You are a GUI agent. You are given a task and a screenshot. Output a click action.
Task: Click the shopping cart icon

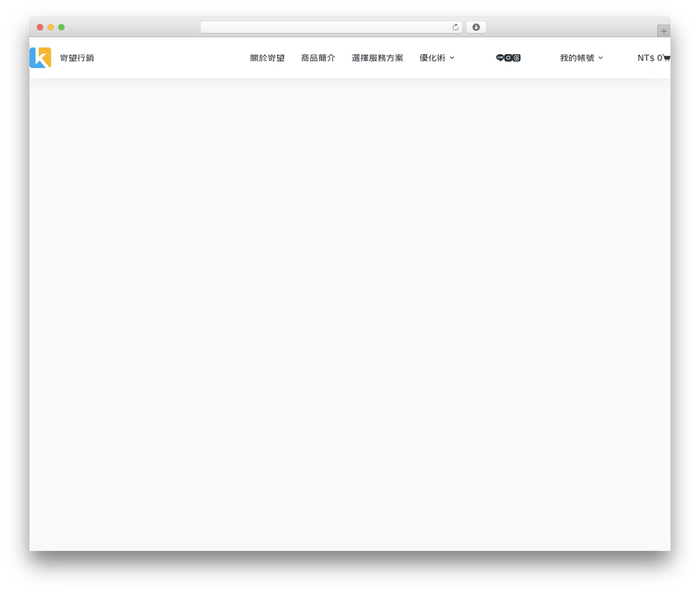click(x=667, y=58)
